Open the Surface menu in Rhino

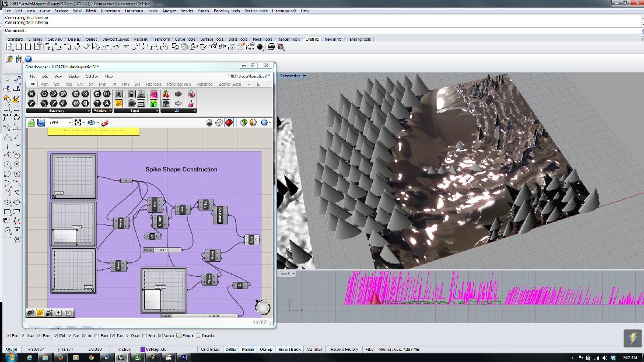coord(62,10)
